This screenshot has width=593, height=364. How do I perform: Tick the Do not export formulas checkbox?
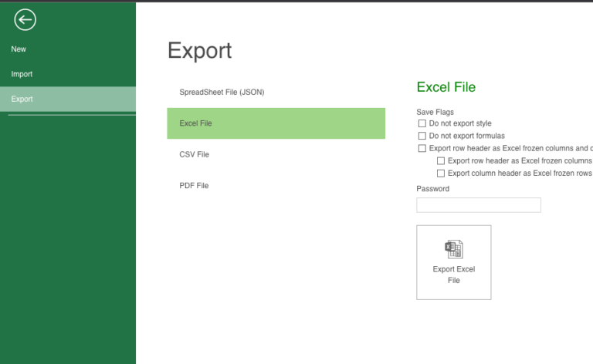(x=422, y=136)
